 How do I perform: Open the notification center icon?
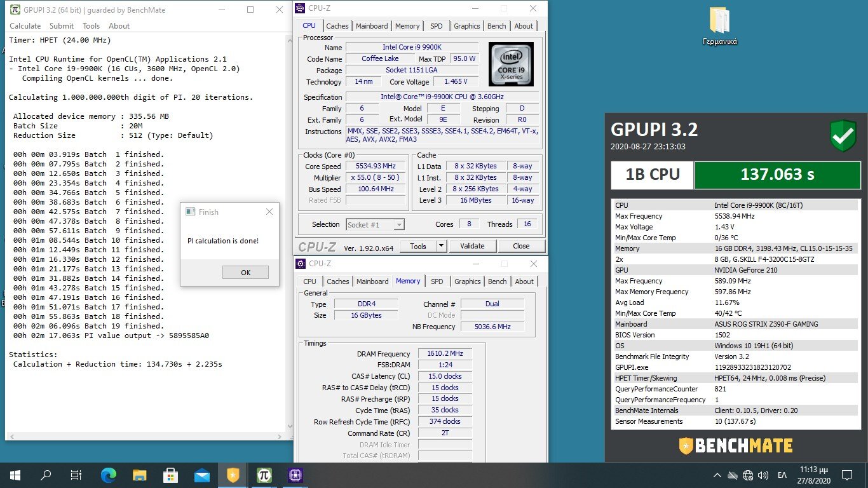tap(846, 475)
